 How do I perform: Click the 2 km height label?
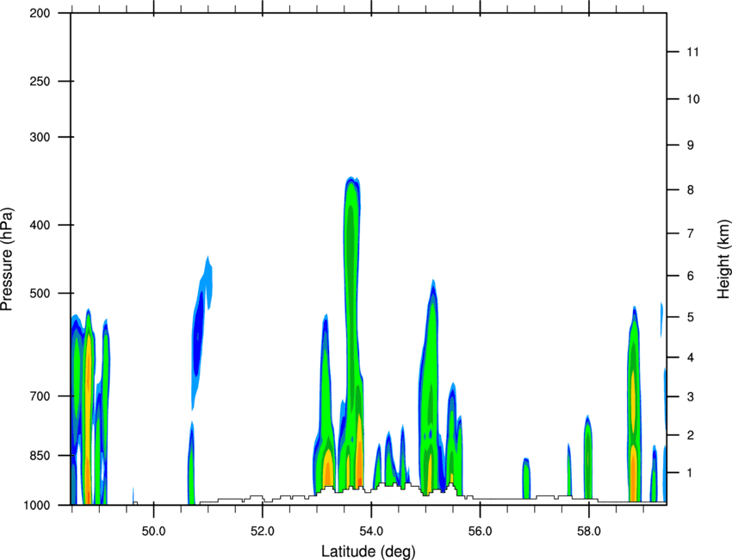click(x=691, y=435)
